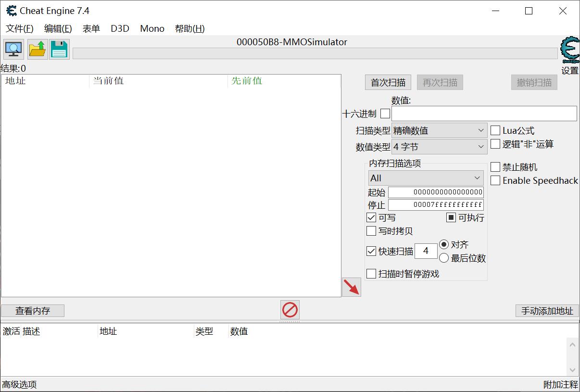The height and width of the screenshot is (392, 580).
Task: Click 高级选项 in the status bar
Action: (x=19, y=384)
